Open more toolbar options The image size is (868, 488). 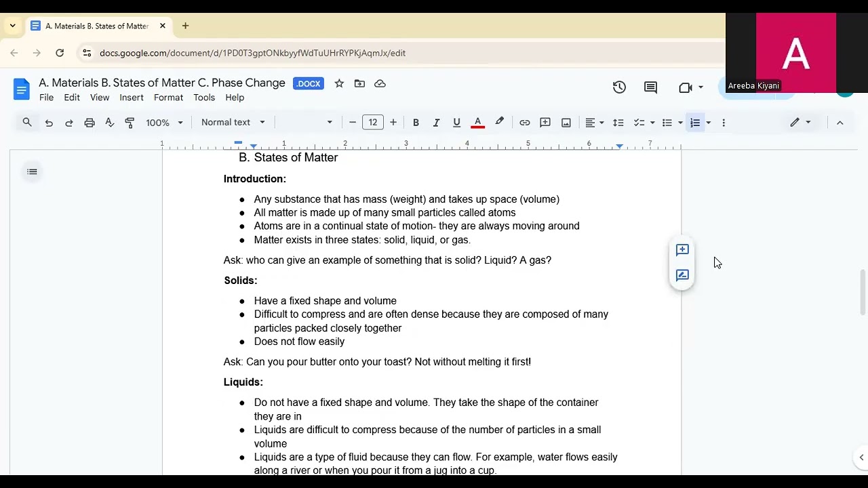click(724, 123)
